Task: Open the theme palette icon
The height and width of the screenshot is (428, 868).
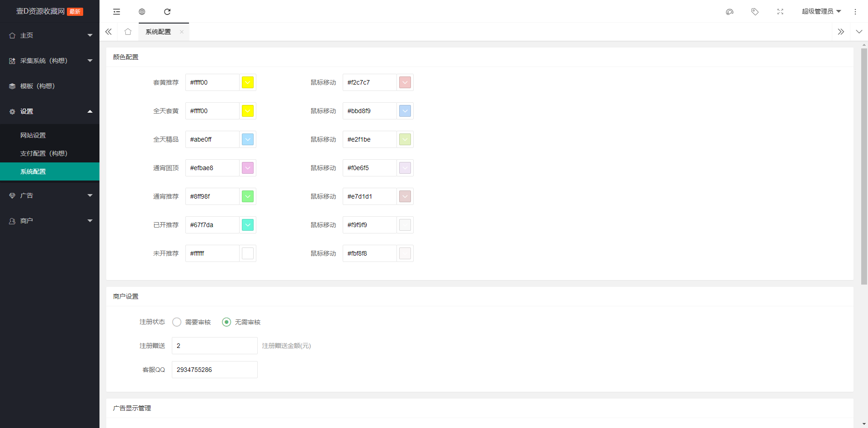Action: [x=730, y=12]
